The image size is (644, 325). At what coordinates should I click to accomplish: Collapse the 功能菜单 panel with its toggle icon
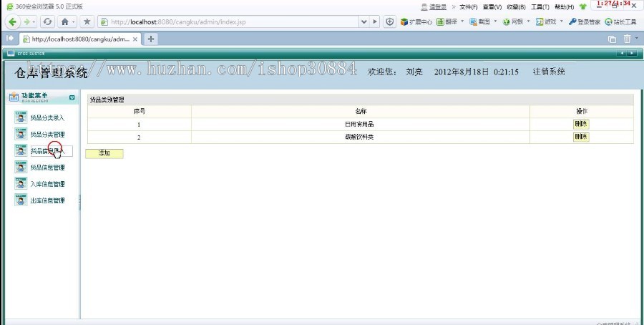point(72,97)
